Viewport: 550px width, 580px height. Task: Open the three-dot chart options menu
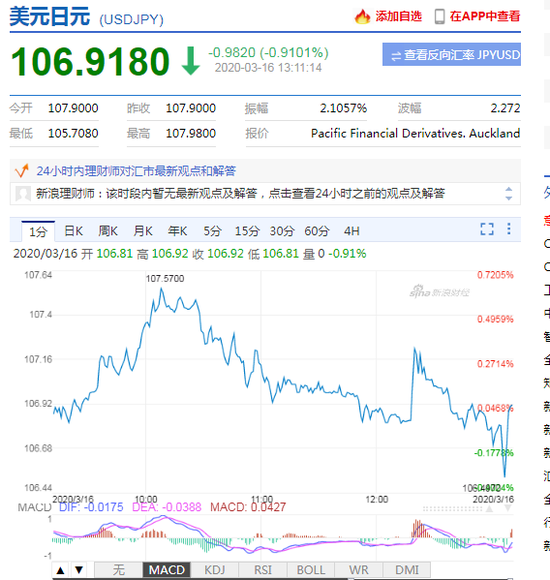pyautogui.click(x=509, y=229)
